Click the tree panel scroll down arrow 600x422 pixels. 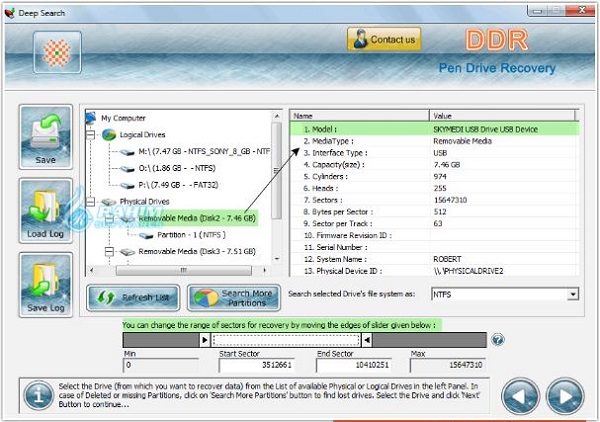click(x=277, y=259)
